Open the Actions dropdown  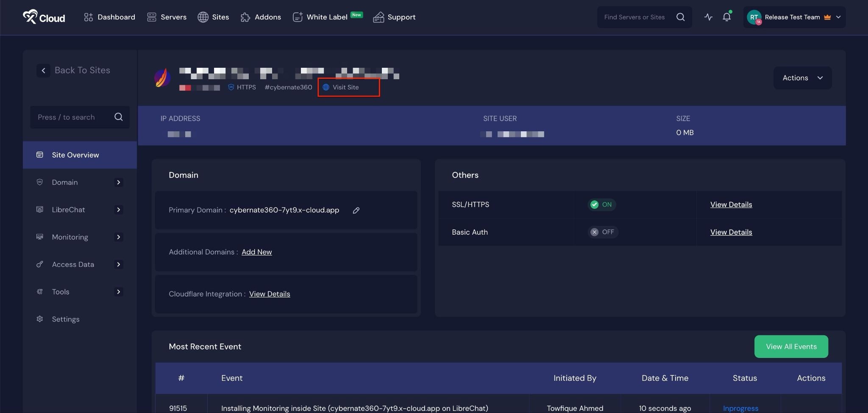(x=801, y=78)
